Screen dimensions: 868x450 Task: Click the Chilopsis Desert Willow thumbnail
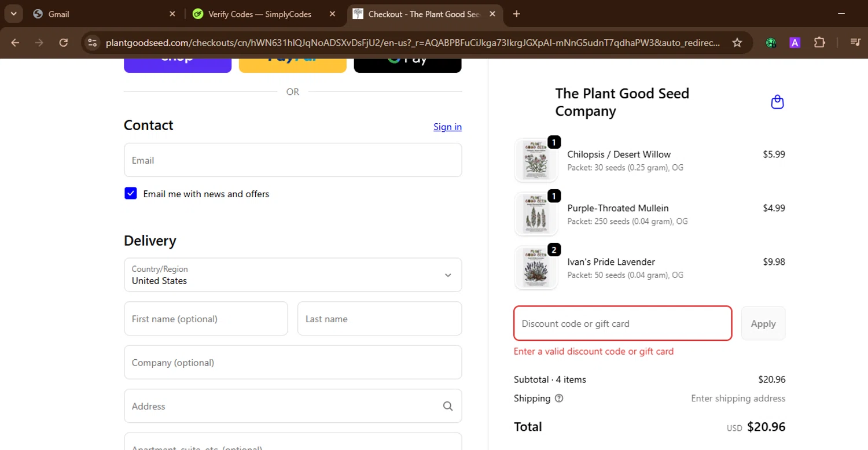tap(536, 160)
